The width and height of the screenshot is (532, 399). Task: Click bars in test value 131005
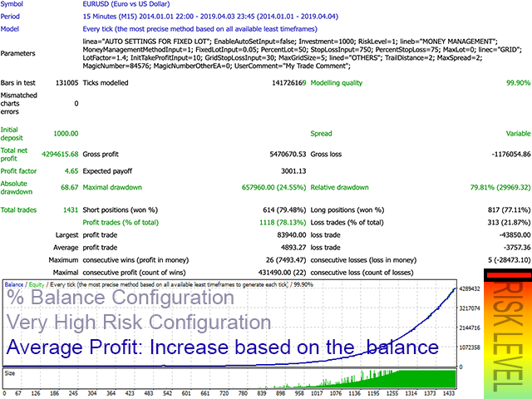click(x=66, y=83)
